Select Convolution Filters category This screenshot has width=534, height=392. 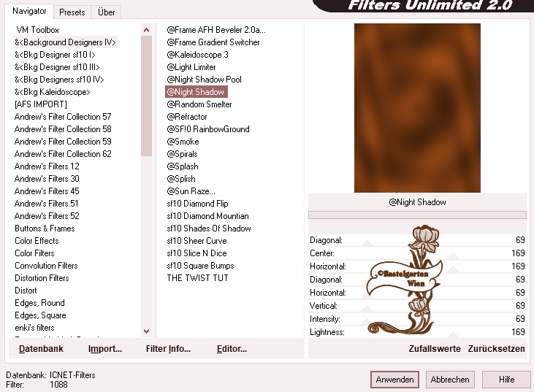[x=46, y=266]
